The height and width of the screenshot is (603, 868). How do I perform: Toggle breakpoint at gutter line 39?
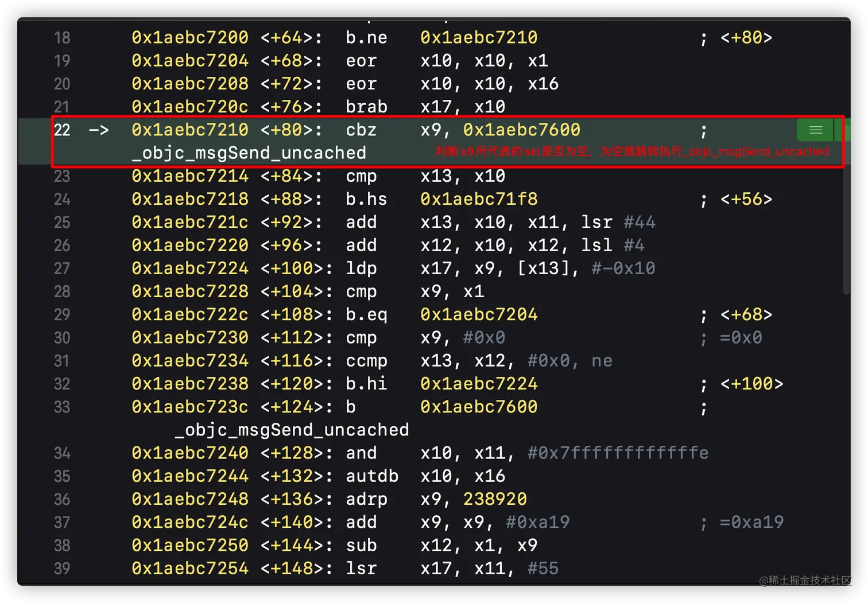click(62, 569)
